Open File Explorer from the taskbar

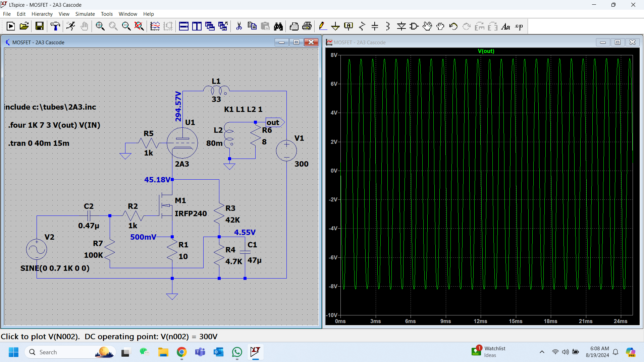[163, 352]
